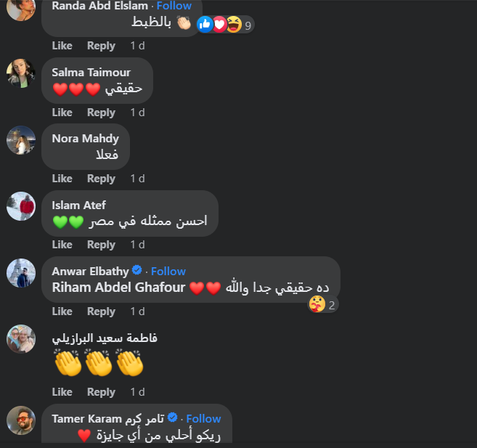Screen dimensions: 477x448
Task: Reply to the clapping hands comment
Action: click(101, 392)
